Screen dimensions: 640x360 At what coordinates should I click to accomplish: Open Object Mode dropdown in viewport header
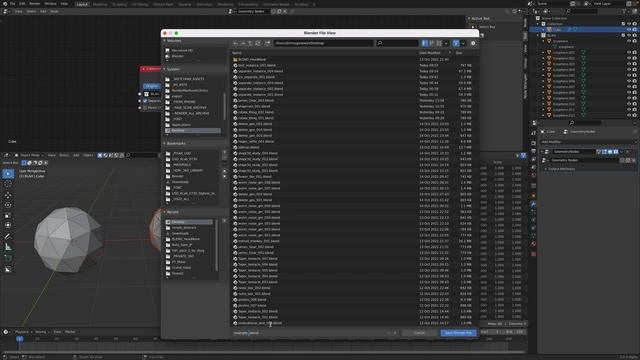[30, 156]
